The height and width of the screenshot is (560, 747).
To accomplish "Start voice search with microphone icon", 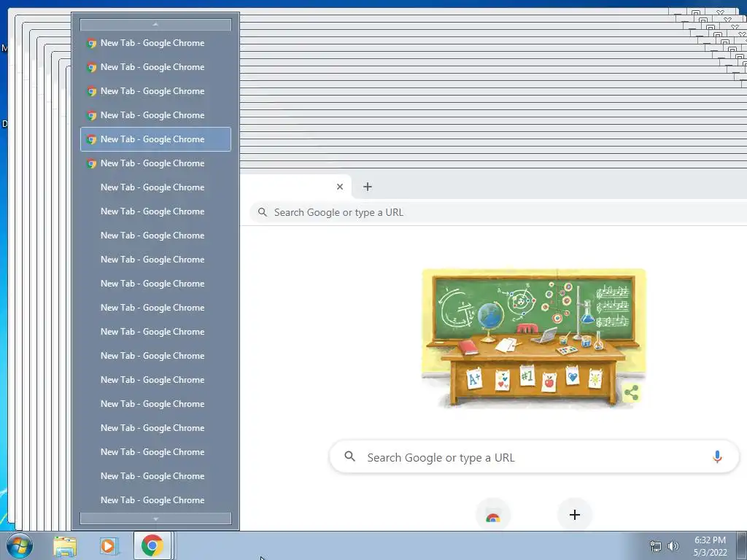I will tap(717, 457).
